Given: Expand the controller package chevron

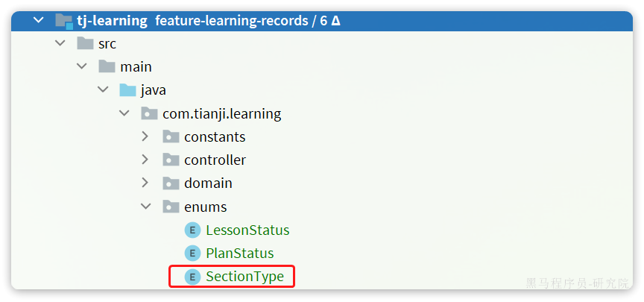Looking at the screenshot, I should click(145, 160).
